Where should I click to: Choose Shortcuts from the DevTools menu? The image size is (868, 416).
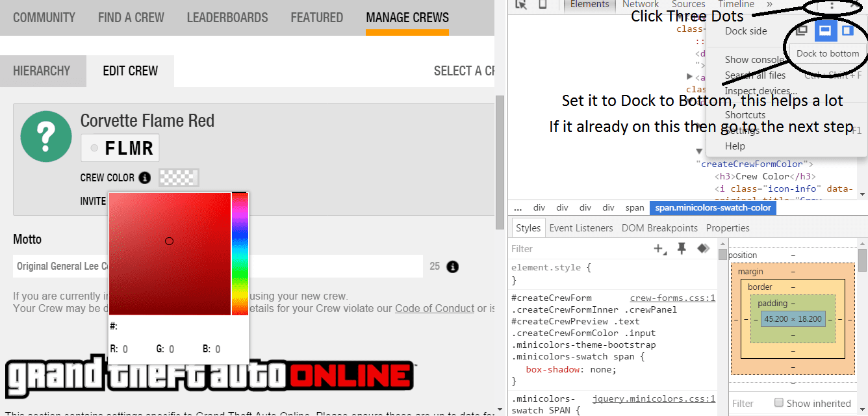click(x=745, y=115)
